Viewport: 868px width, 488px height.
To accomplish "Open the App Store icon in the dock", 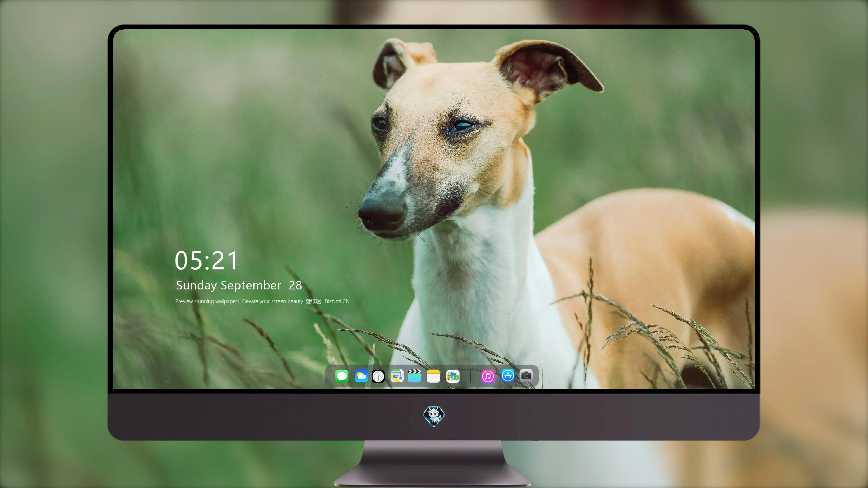I will coord(508,375).
